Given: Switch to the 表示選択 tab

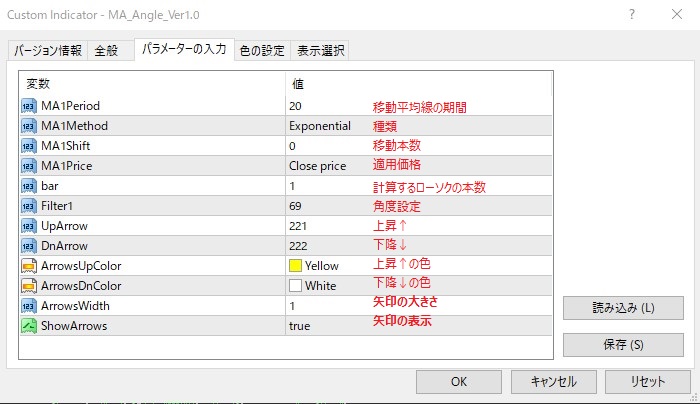Looking at the screenshot, I should pyautogui.click(x=321, y=51).
